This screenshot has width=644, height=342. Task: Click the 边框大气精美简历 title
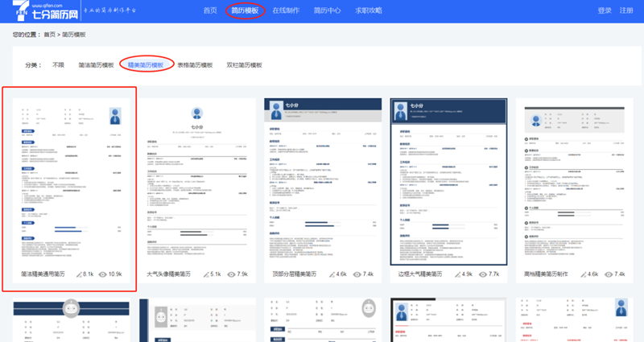tap(420, 274)
